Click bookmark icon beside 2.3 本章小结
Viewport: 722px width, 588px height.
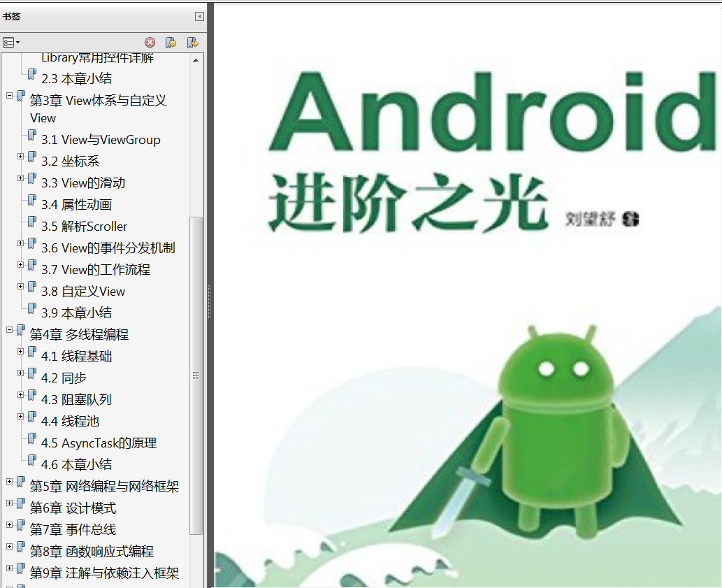point(31,74)
